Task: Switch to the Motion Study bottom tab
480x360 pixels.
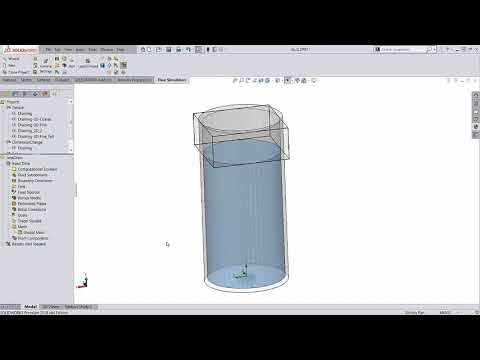Action: click(x=78, y=307)
